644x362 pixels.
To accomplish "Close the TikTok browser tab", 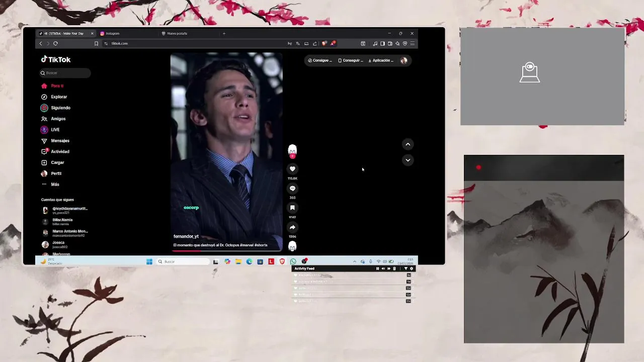I will click(92, 34).
